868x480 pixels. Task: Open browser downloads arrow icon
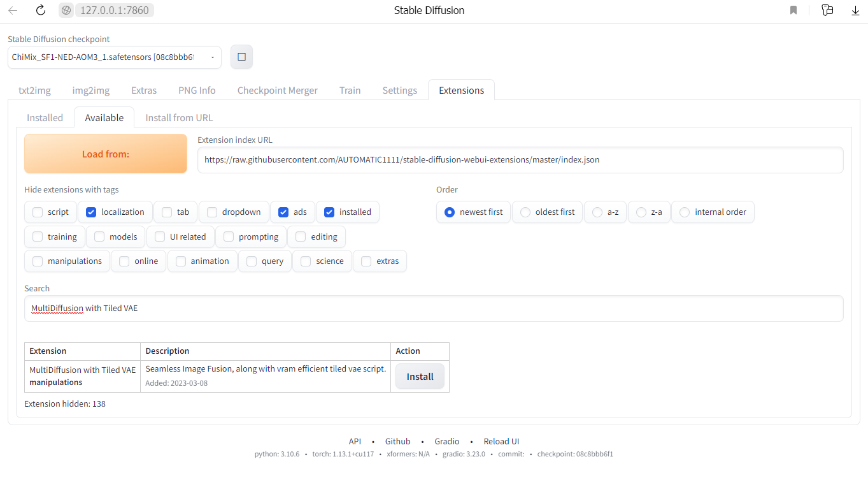[x=855, y=10]
